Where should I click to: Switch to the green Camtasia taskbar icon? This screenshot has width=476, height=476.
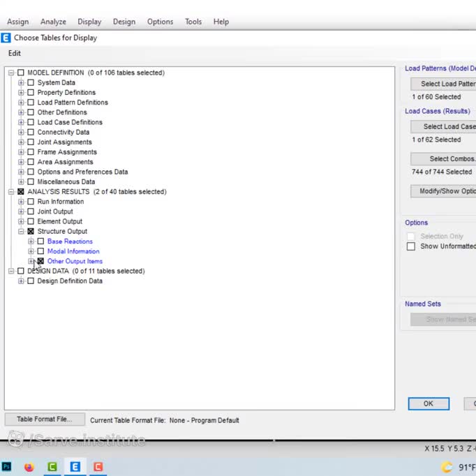click(52, 467)
